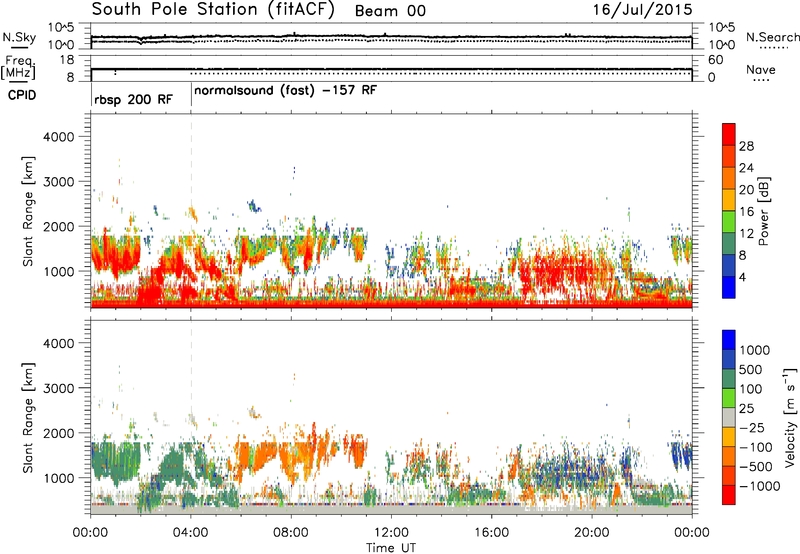Click the 'N.Search' legend label

click(772, 37)
